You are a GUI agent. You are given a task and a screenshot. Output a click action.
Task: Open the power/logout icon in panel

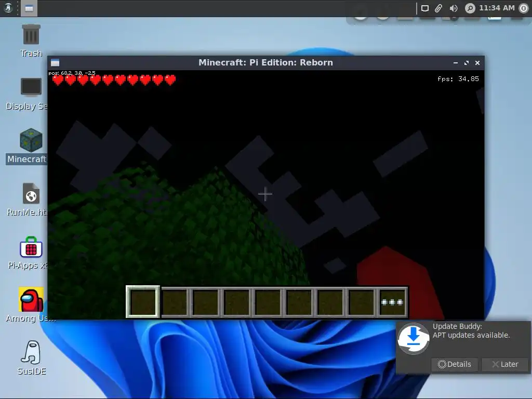click(x=524, y=8)
